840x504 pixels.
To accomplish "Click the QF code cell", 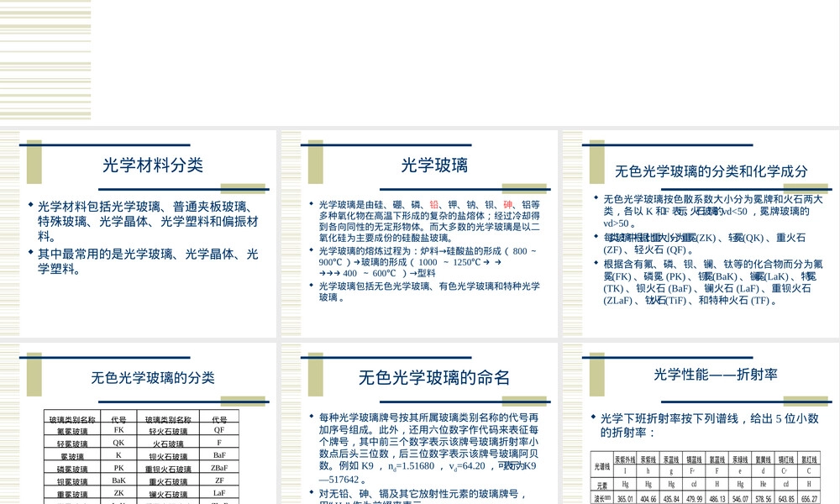I will [219, 430].
